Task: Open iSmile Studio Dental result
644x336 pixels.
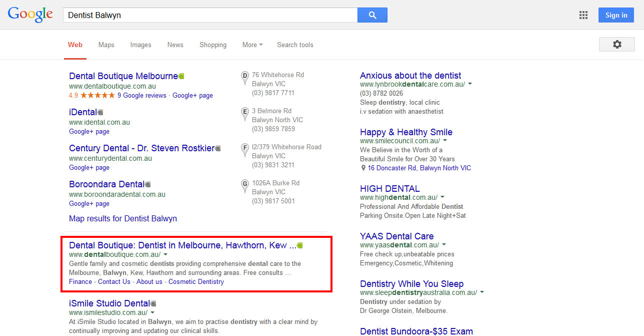Action: click(x=109, y=303)
